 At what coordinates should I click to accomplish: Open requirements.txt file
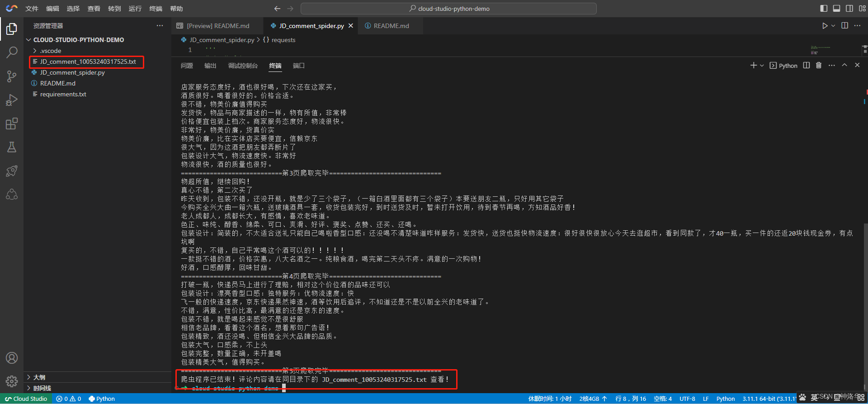tap(97, 94)
